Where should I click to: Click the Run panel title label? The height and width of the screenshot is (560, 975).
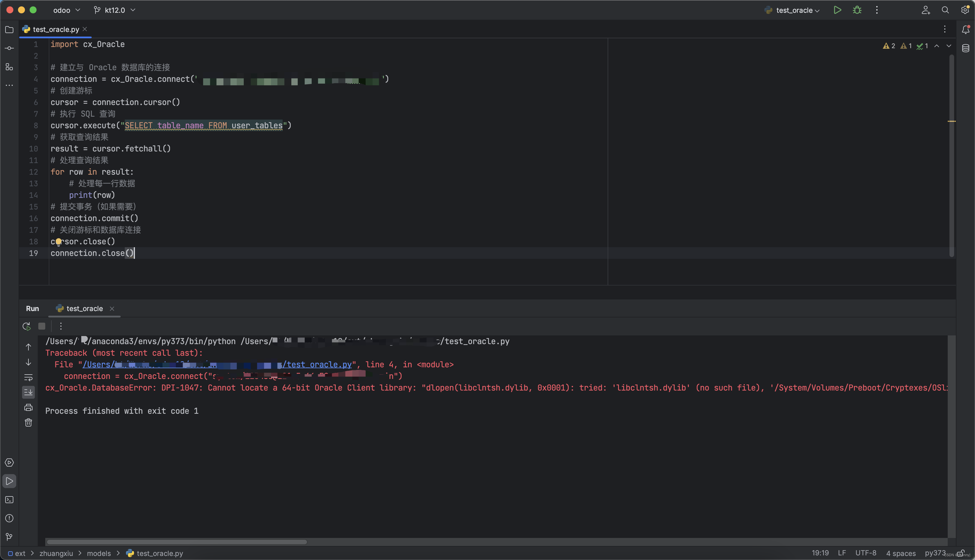(x=32, y=308)
